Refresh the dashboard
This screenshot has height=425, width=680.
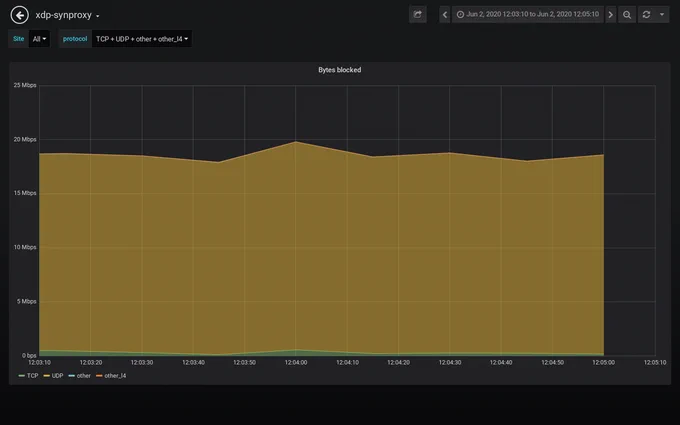point(646,14)
